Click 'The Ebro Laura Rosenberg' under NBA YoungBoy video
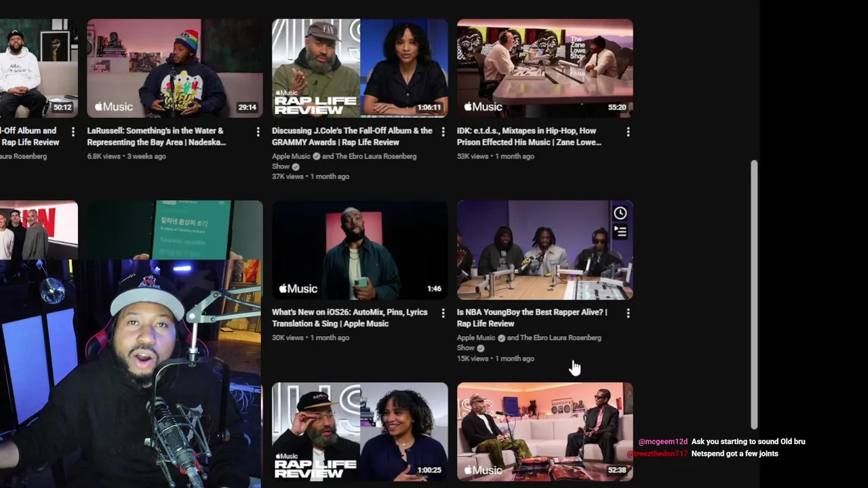Image resolution: width=868 pixels, height=488 pixels. tap(561, 338)
